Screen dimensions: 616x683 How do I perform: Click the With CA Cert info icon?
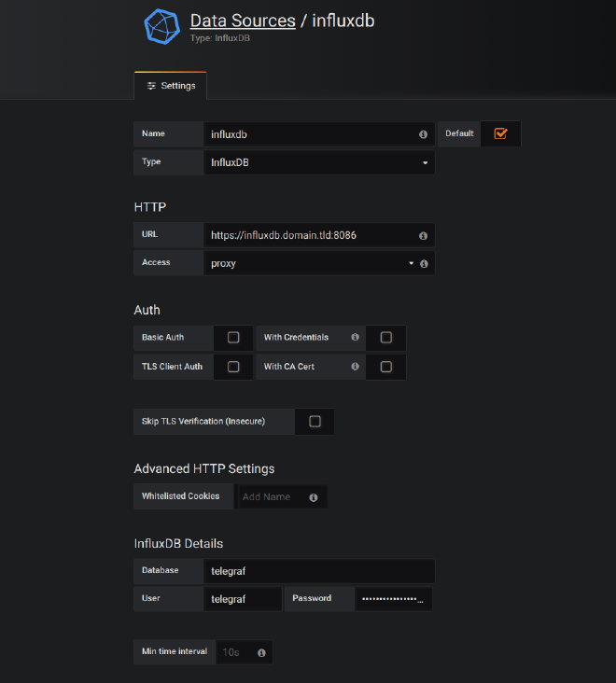pyautogui.click(x=355, y=367)
